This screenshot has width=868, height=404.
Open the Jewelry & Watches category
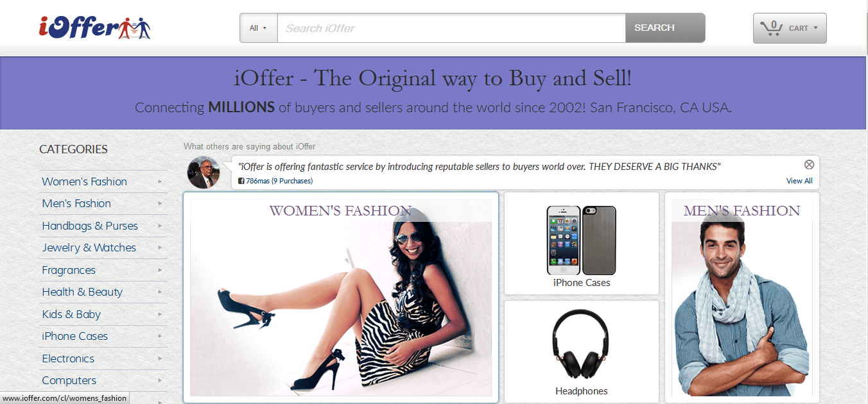pos(89,248)
